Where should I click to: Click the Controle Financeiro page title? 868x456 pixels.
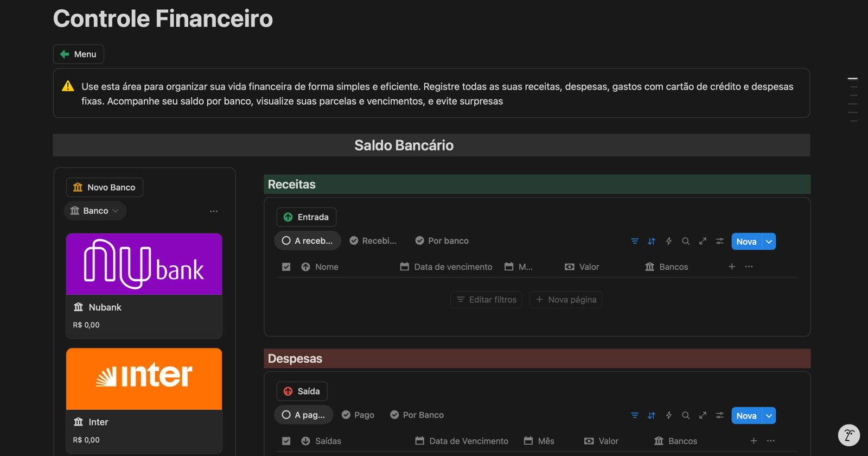(163, 19)
